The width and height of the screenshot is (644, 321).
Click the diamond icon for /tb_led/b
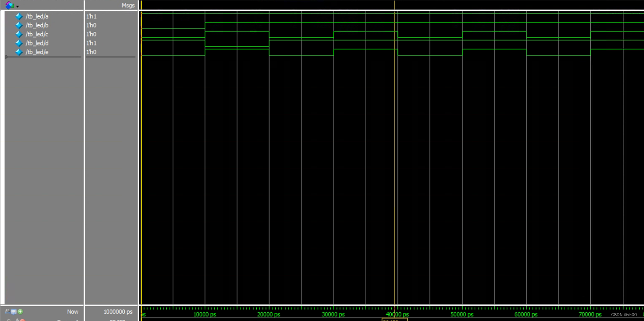(19, 25)
